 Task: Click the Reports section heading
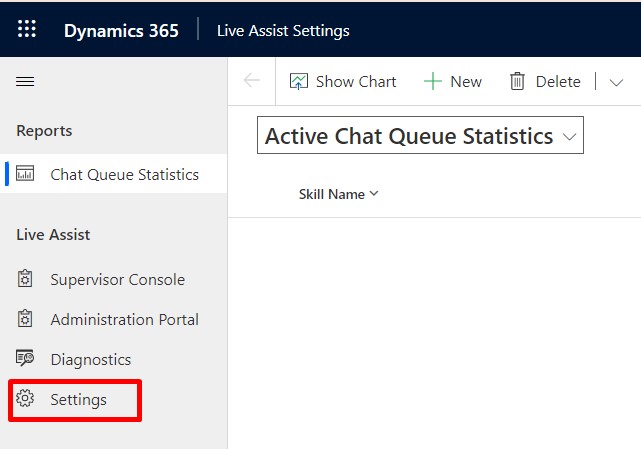(44, 131)
